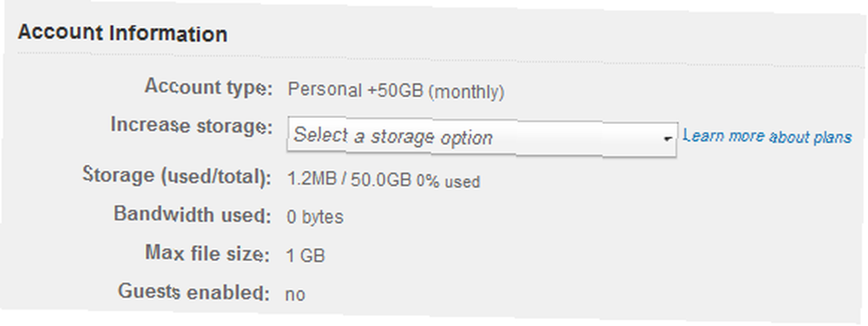Click the Bandwidth used label

193,214
